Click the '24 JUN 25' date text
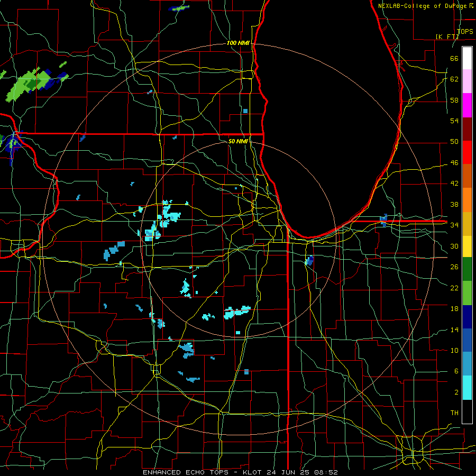This screenshot has height=476, width=476. click(x=290, y=472)
